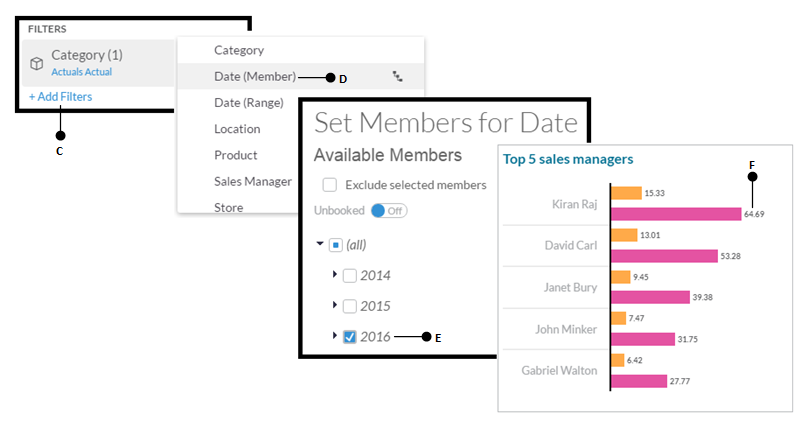Click David Carl's orange 13.01 bar

coord(624,235)
